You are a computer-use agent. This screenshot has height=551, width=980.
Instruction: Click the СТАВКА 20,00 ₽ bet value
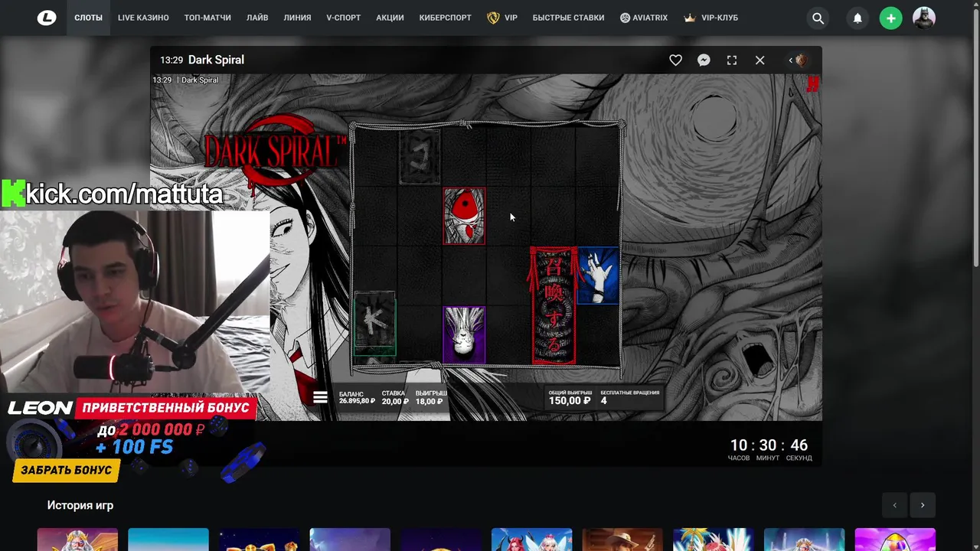point(394,397)
